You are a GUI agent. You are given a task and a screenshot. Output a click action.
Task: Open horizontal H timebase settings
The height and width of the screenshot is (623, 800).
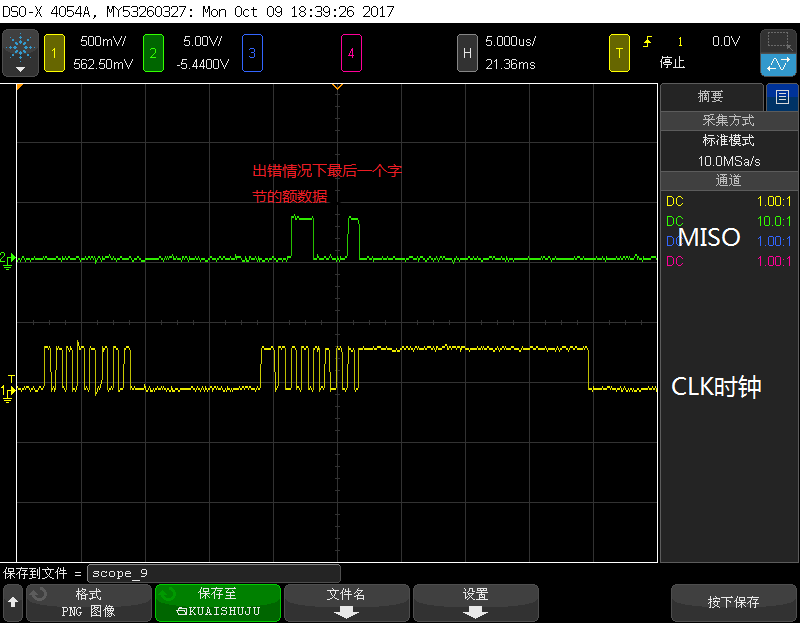pyautogui.click(x=467, y=53)
